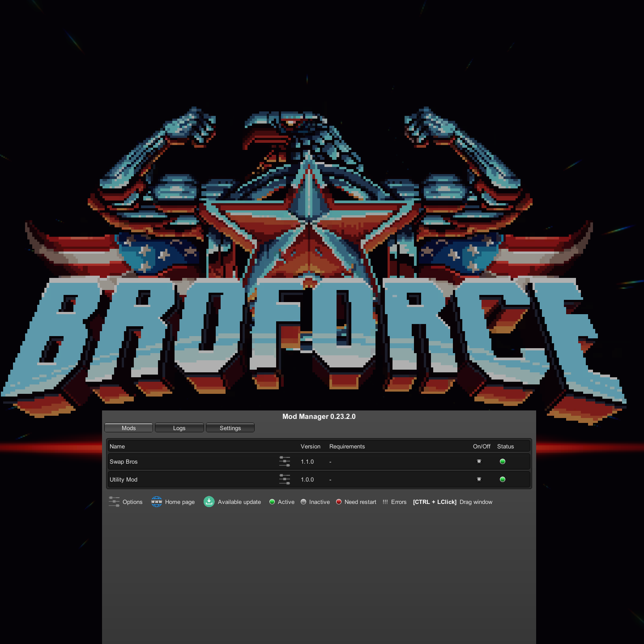The width and height of the screenshot is (644, 644).
Task: Click version 1.1.0 of Swap Bros
Action: point(307,462)
